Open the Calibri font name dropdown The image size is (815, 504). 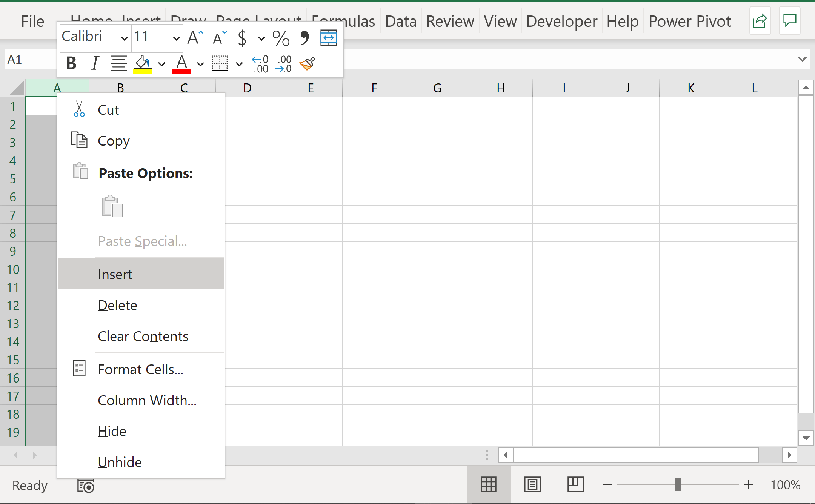(x=124, y=38)
